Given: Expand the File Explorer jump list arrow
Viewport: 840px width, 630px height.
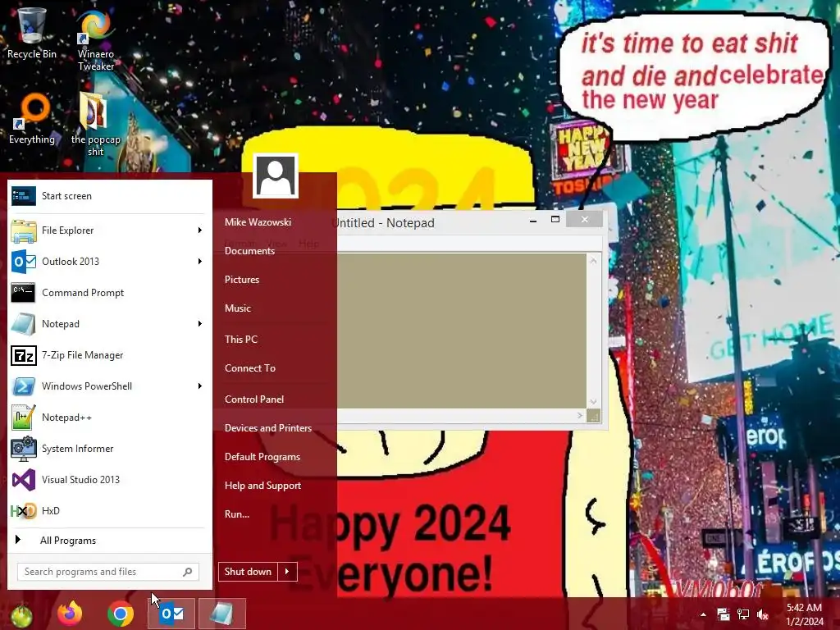Looking at the screenshot, I should click(200, 231).
